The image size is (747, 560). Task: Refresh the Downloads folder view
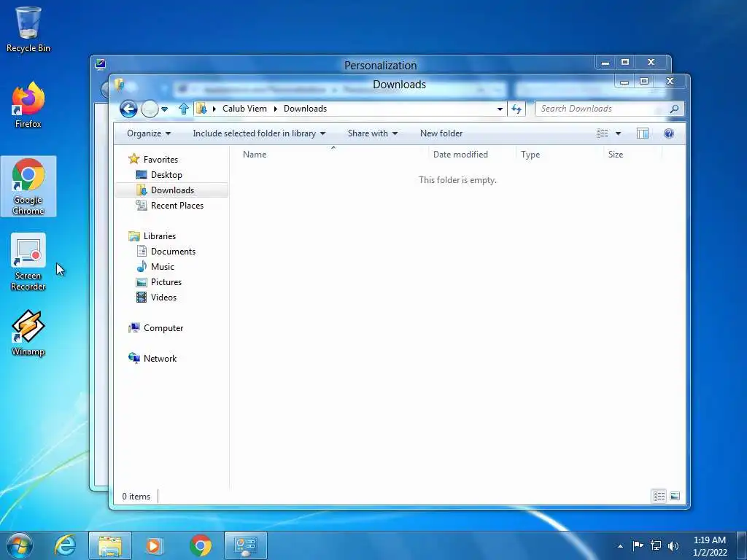pyautogui.click(x=516, y=109)
